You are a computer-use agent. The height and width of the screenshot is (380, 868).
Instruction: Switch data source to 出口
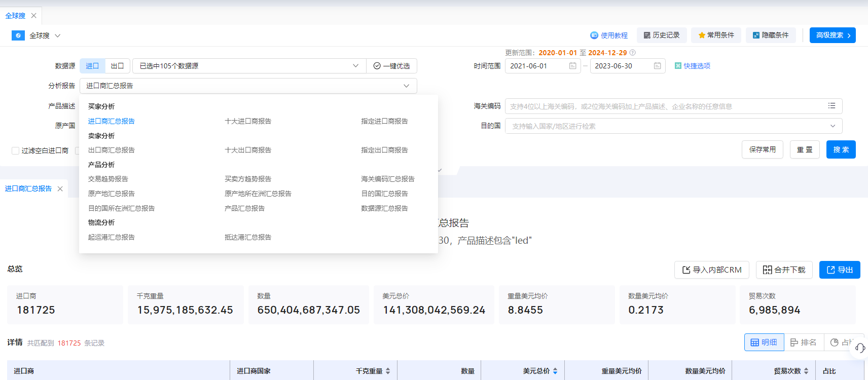118,66
